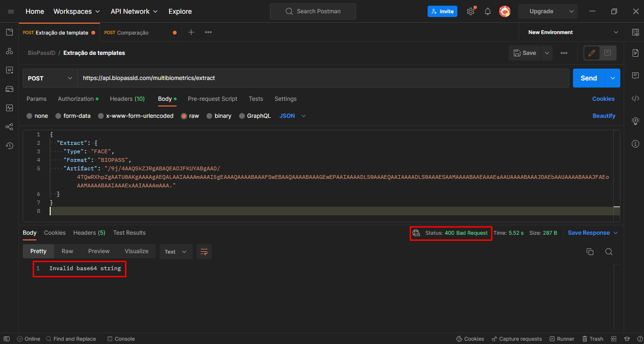
Task: Open Save options dropdown arrow
Action: click(547, 53)
